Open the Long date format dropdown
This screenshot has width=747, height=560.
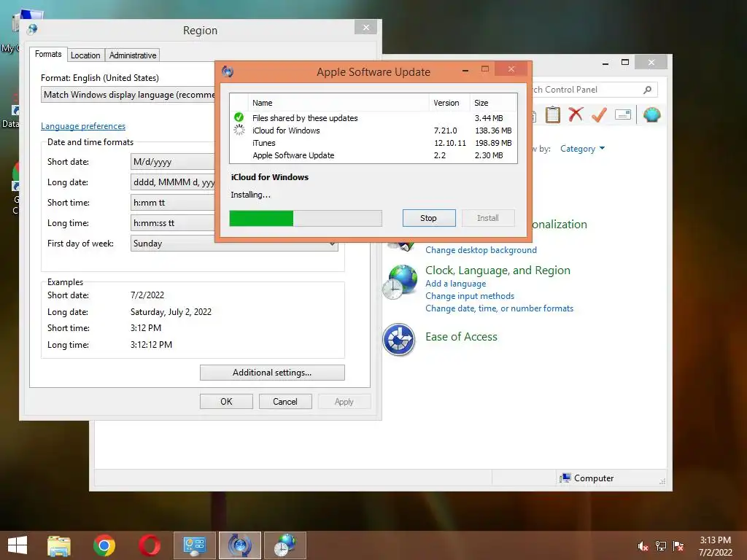[x=172, y=182]
